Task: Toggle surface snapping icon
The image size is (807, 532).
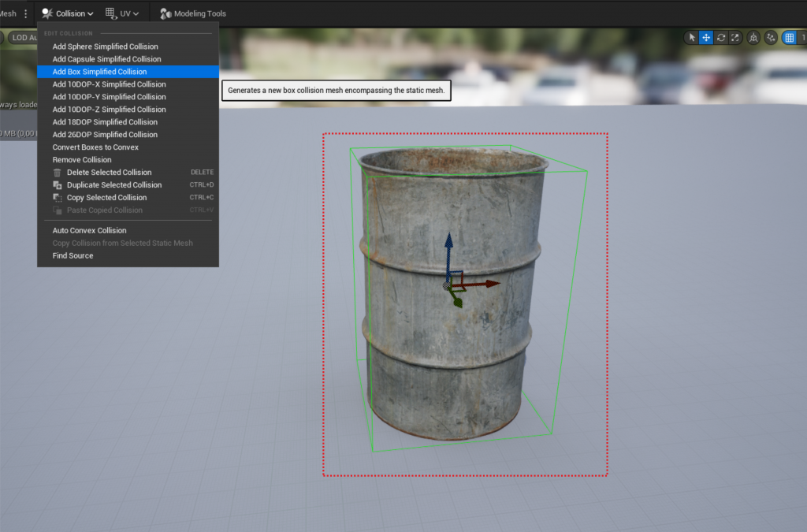Action: (x=771, y=38)
